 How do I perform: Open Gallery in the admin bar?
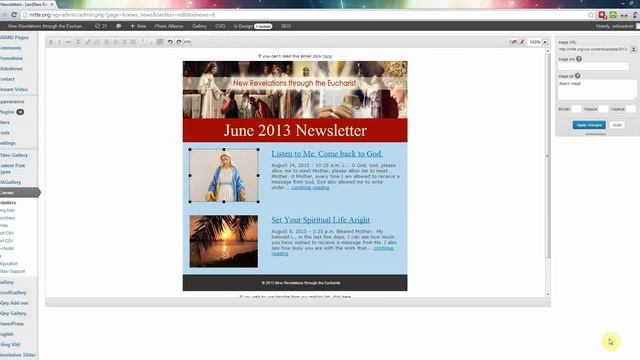point(199,26)
